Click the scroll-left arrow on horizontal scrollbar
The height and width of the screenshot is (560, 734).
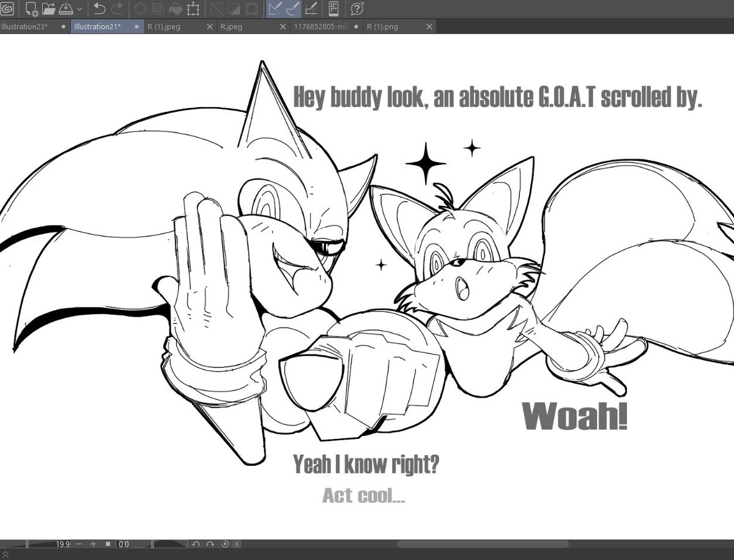click(237, 544)
